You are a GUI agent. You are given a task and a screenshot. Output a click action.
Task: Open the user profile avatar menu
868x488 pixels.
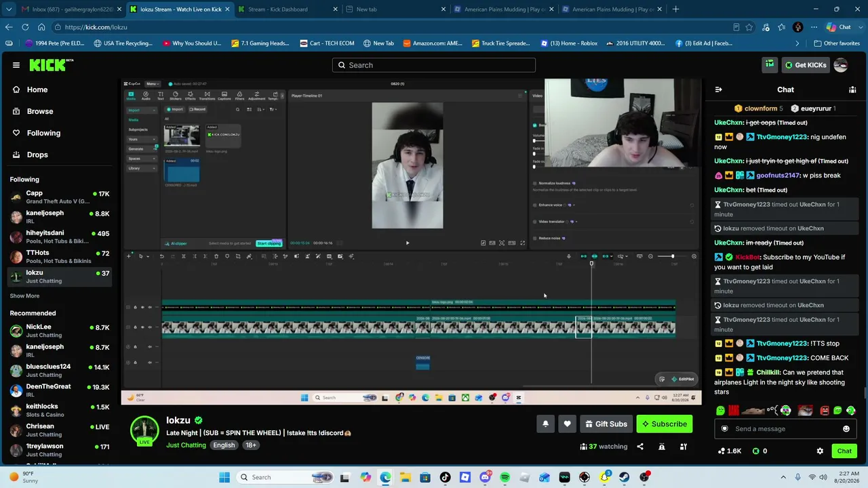click(x=841, y=65)
